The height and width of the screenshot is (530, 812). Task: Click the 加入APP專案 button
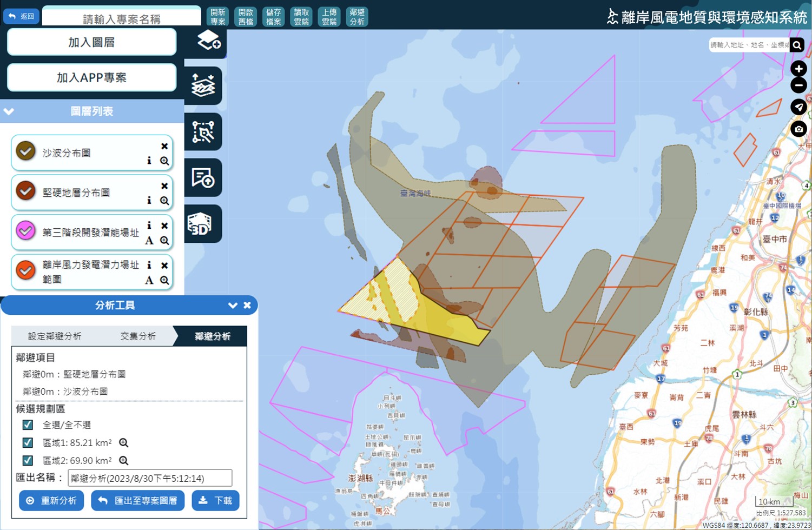click(91, 77)
